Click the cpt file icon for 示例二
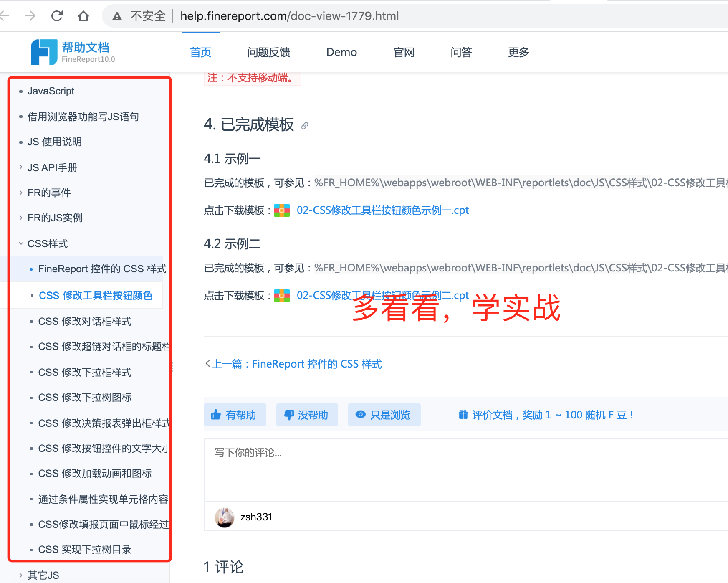The width and height of the screenshot is (728, 583). (282, 296)
